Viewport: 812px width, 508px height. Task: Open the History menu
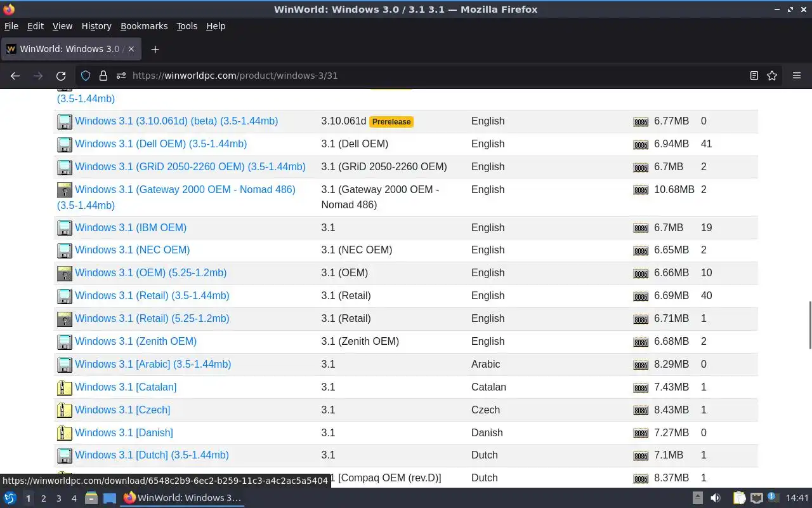tap(96, 26)
